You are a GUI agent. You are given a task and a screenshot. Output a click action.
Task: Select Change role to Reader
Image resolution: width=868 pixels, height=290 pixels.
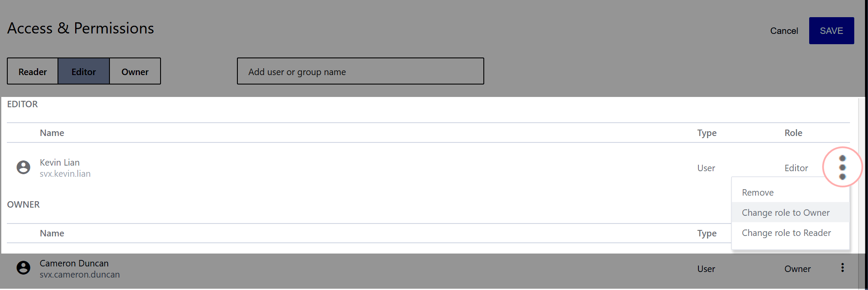(786, 233)
